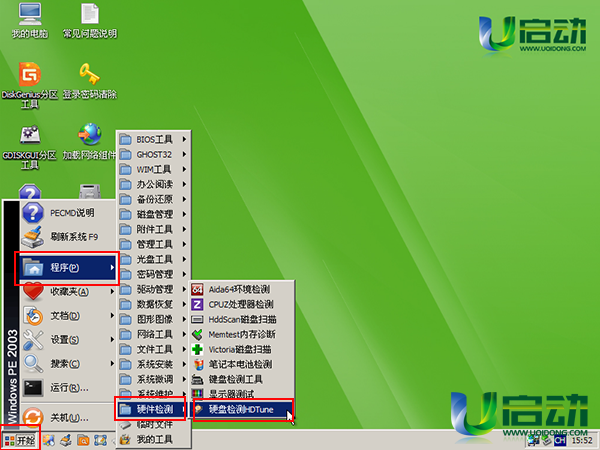Launch Memtest内存诊断 from the submenu
The image size is (600, 450).
pos(242,334)
